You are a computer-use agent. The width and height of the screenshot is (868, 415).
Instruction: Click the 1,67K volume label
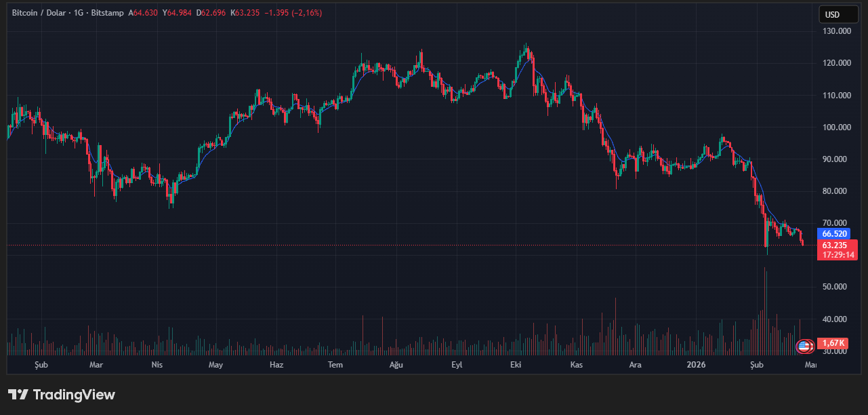click(x=833, y=343)
